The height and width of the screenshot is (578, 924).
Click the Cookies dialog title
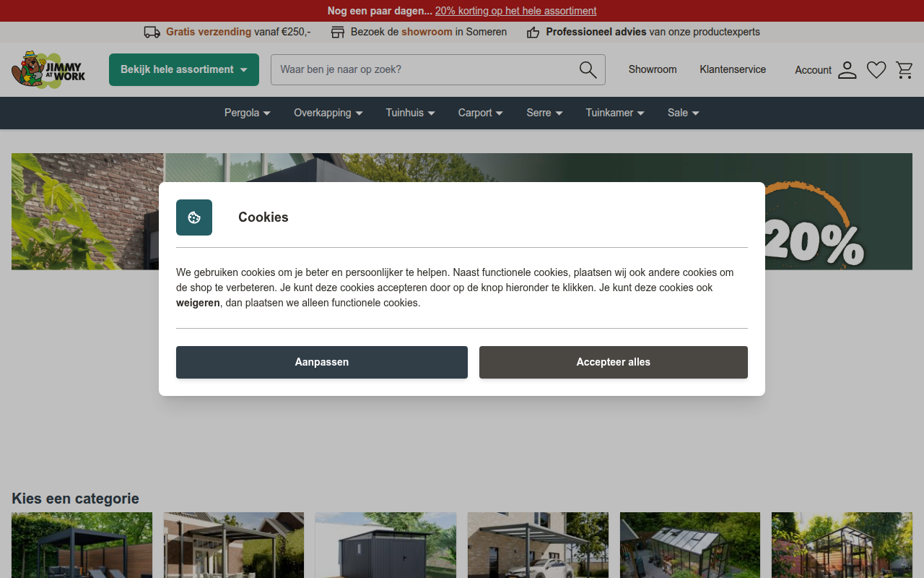pos(263,217)
